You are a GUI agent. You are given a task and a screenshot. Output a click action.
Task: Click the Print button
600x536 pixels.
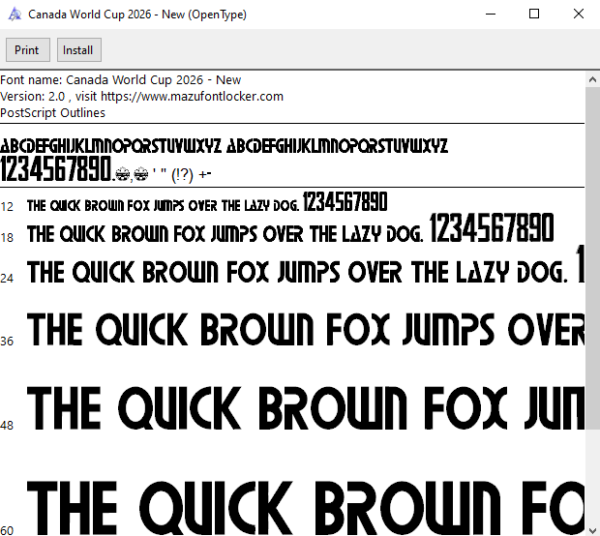[x=28, y=50]
